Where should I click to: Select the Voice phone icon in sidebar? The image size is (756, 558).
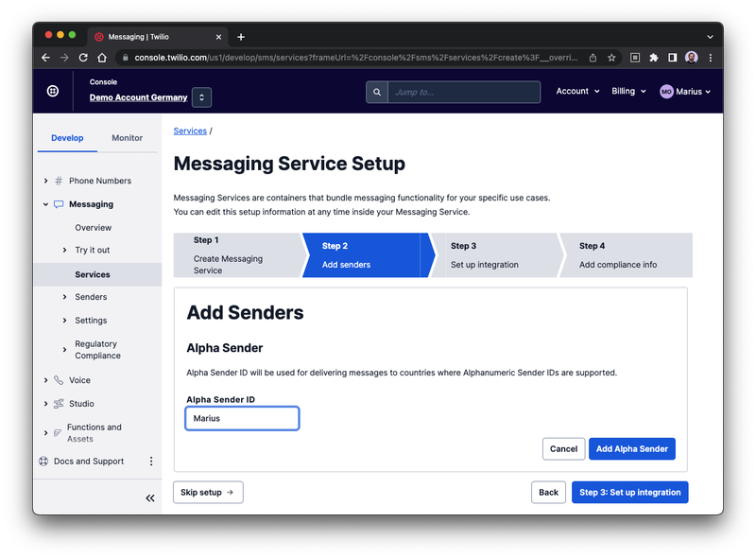[x=59, y=379]
